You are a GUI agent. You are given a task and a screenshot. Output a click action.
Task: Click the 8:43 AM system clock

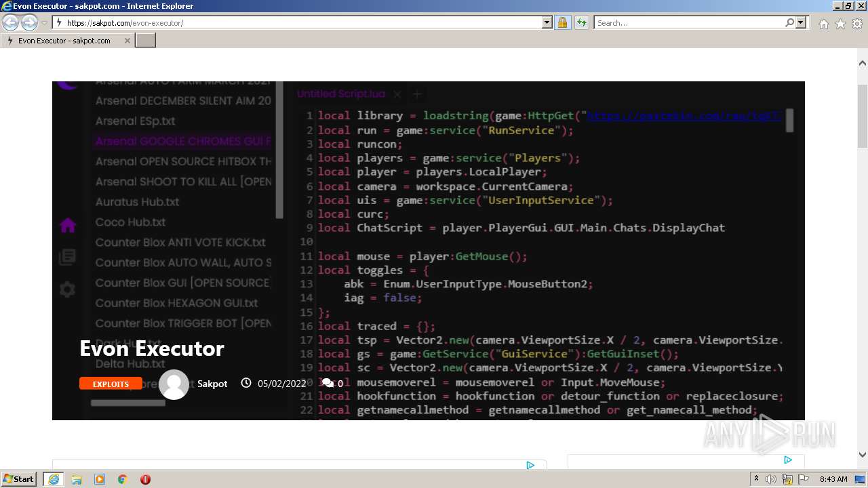[833, 479]
